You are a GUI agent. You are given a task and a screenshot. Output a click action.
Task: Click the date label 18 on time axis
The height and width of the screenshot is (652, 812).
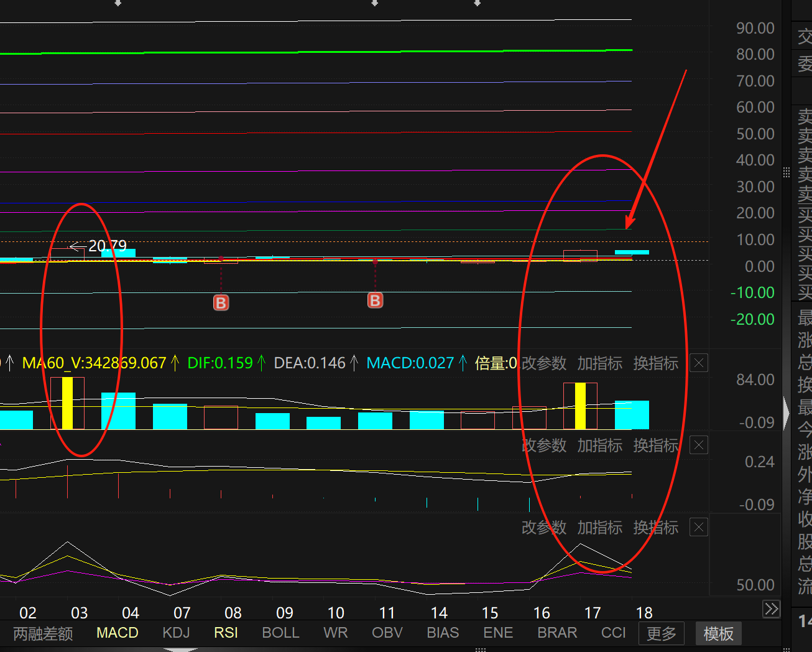644,613
